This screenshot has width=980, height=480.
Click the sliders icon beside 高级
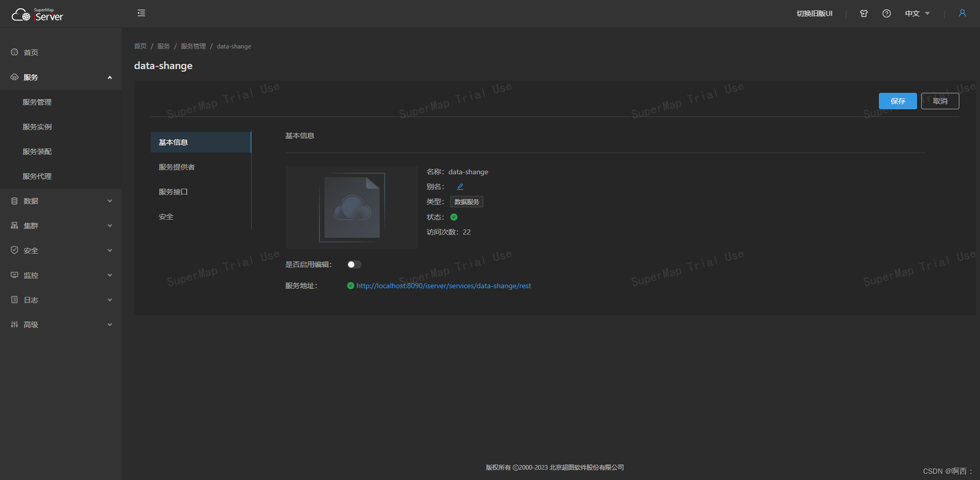(14, 324)
